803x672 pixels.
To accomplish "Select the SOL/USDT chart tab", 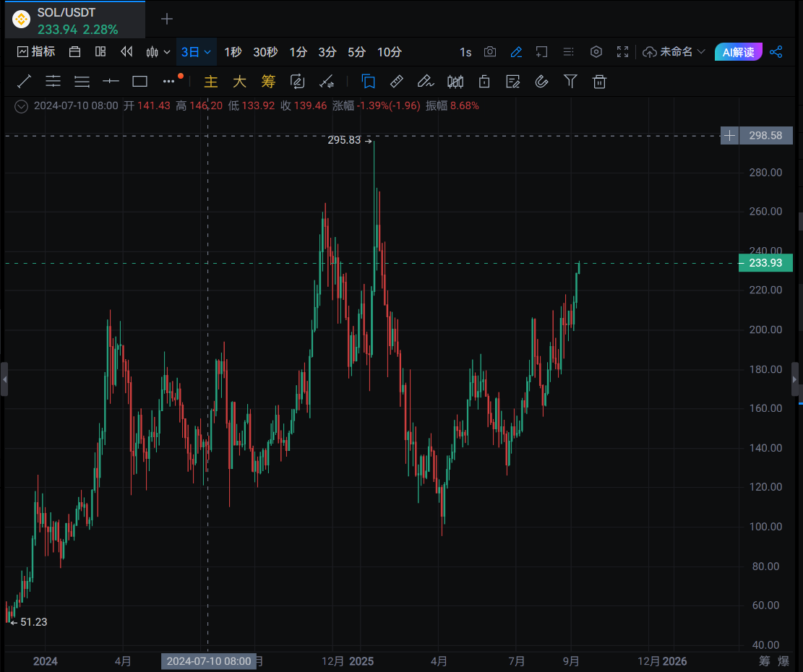I will pos(75,20).
